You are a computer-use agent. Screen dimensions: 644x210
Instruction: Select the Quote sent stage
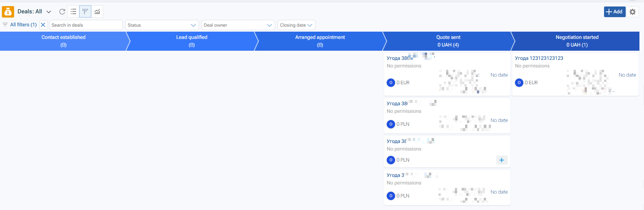tap(448, 41)
